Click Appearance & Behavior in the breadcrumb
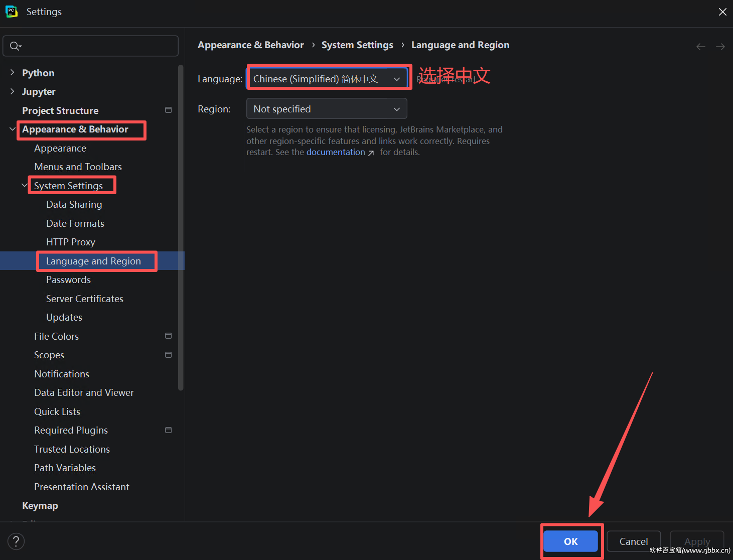733x560 pixels. 251,45
